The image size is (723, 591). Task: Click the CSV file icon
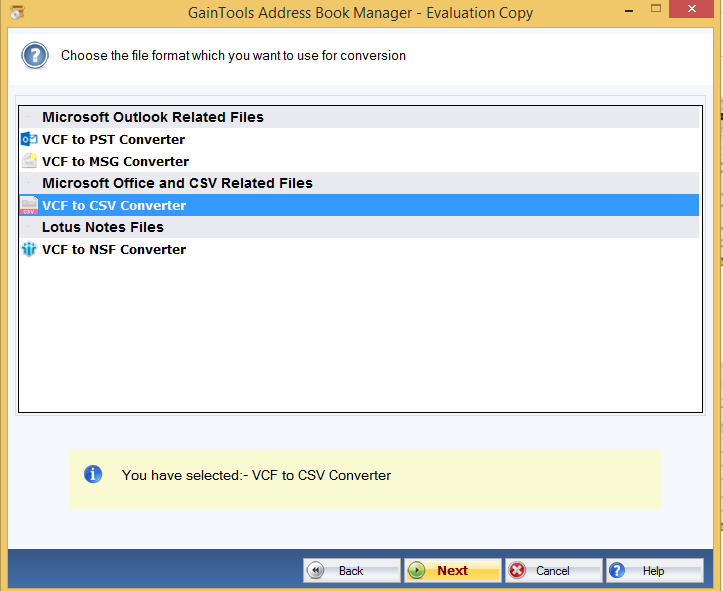pos(29,206)
